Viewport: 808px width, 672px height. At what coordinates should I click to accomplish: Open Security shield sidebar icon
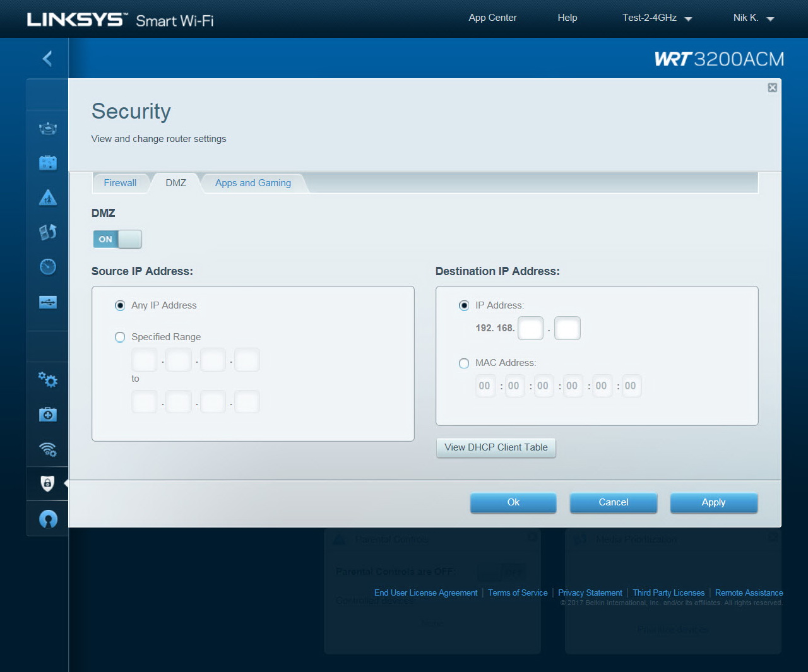point(47,483)
